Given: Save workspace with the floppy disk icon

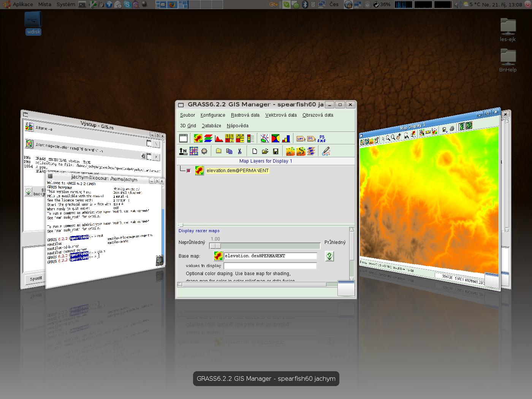Looking at the screenshot, I should click(x=275, y=151).
